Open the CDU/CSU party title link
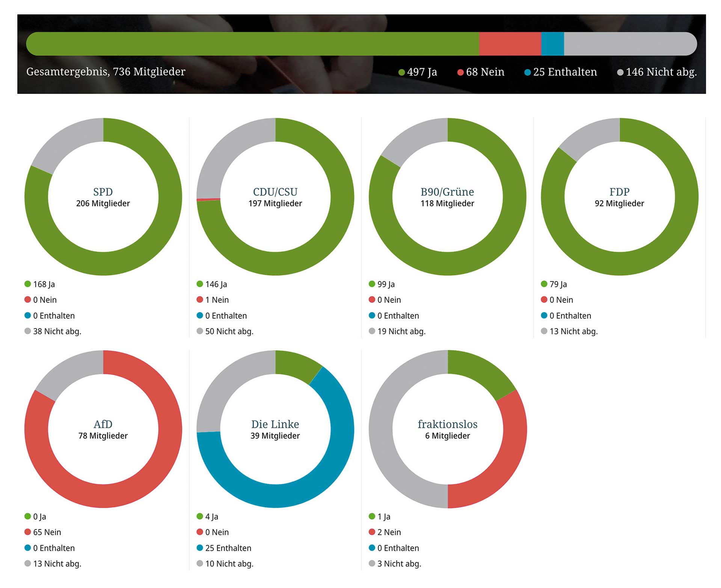Image resolution: width=721 pixels, height=588 pixels. (275, 192)
